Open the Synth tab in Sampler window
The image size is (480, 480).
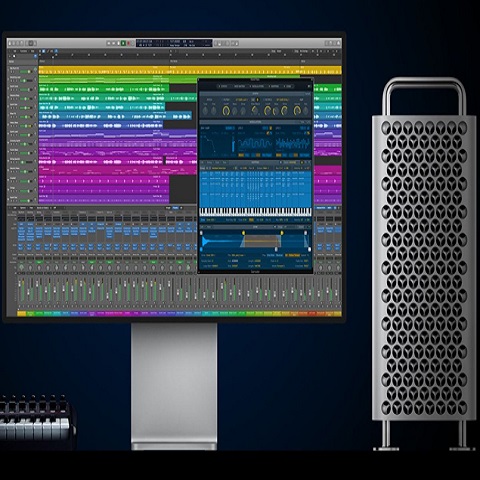224,86
